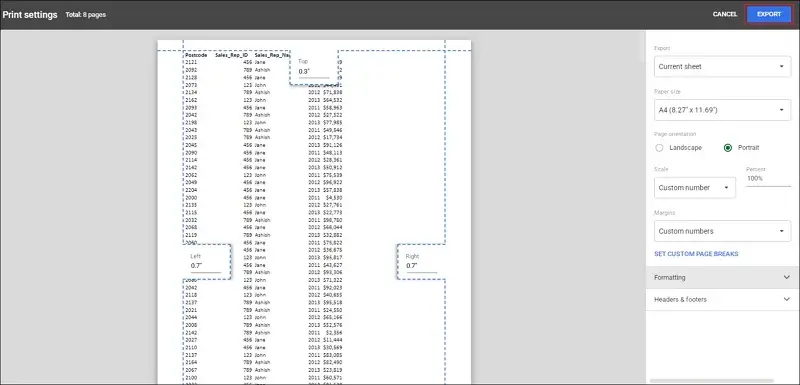
Task: Open the Scale Custom number dropdown
Action: [x=695, y=188]
